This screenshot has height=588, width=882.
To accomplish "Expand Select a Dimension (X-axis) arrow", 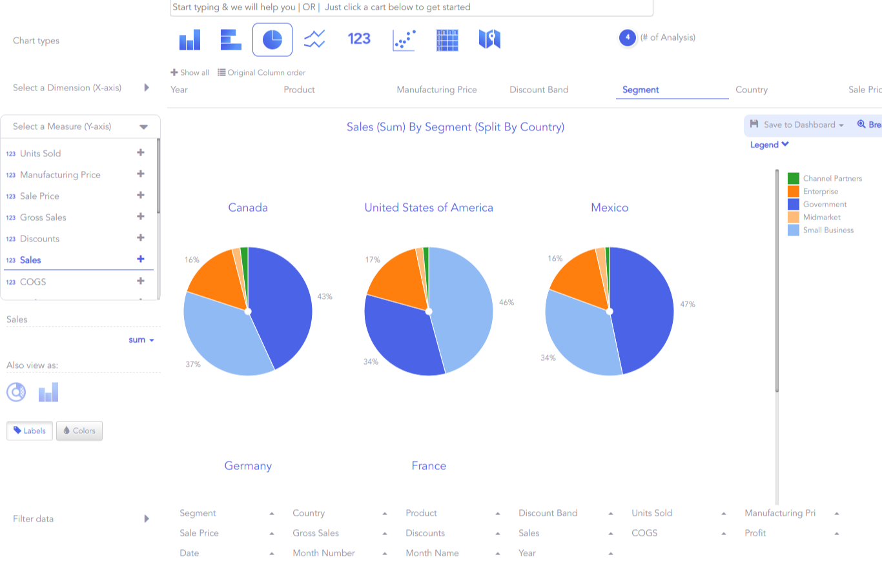I will click(x=147, y=88).
